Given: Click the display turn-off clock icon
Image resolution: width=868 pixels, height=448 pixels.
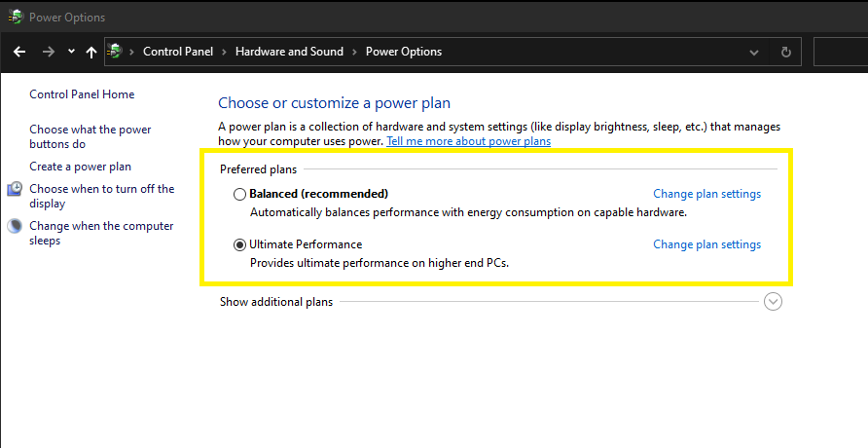Looking at the screenshot, I should coord(15,189).
